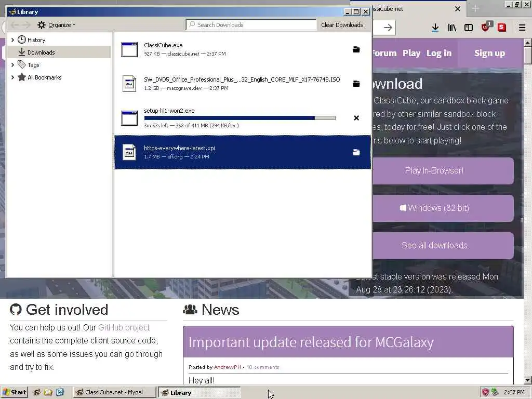Cancel the setup-hl1-won2.exe download
The height and width of the screenshot is (399, 532).
[356, 118]
